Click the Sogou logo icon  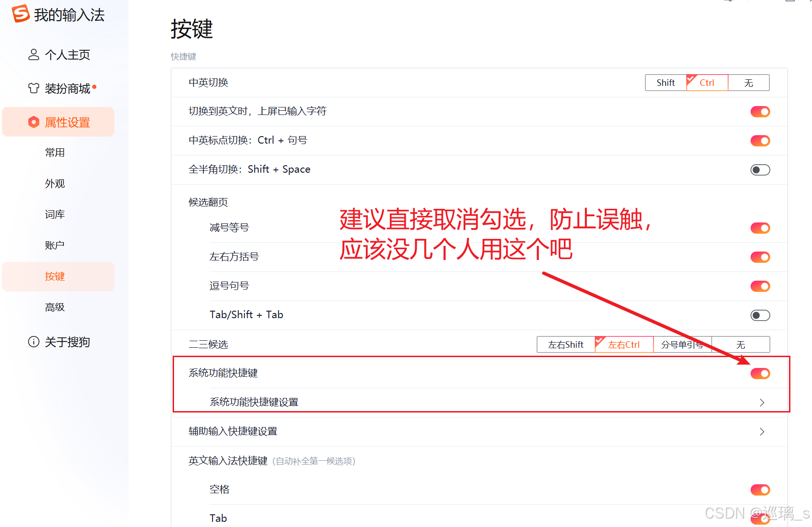click(x=21, y=14)
